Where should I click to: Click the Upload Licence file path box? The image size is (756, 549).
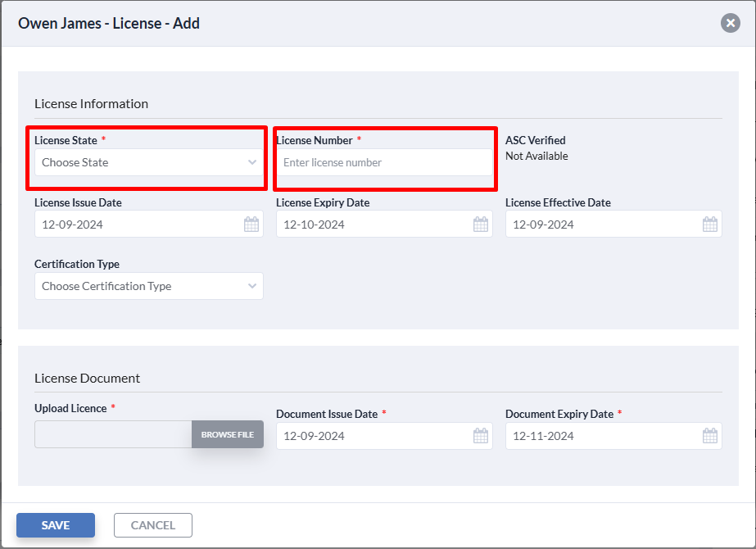113,434
